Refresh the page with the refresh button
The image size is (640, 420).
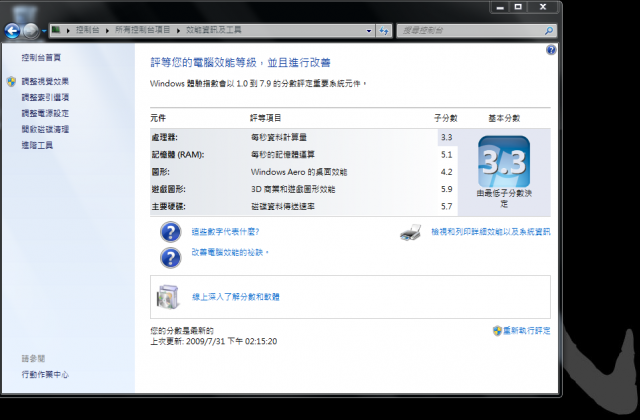coord(384,31)
